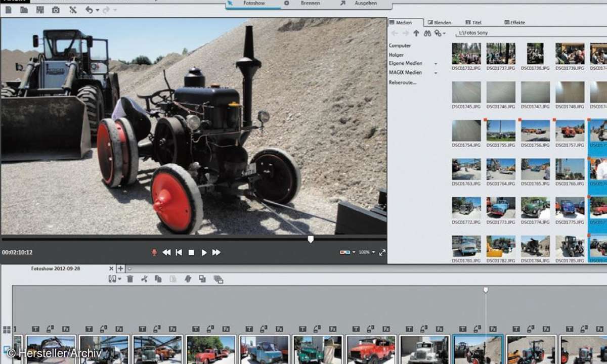Click the preview position marker on the scrub bar
Viewport: 607px width, 364px height.
click(311, 239)
